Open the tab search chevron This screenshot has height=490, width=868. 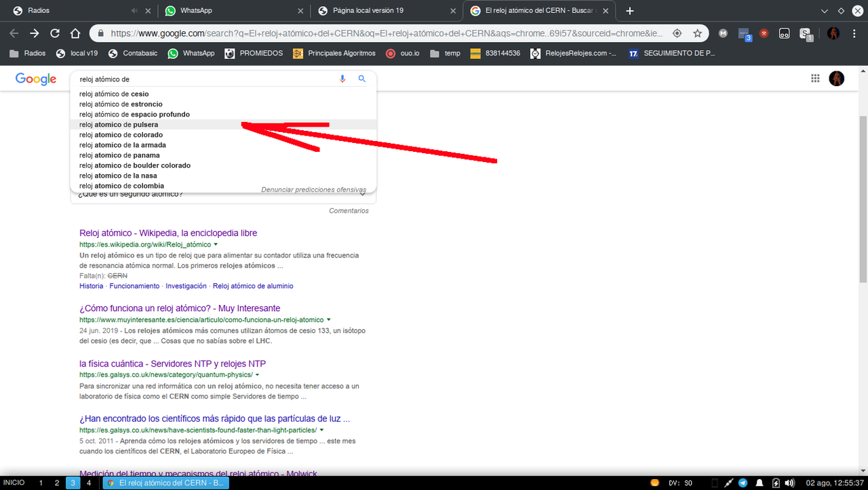coord(825,11)
